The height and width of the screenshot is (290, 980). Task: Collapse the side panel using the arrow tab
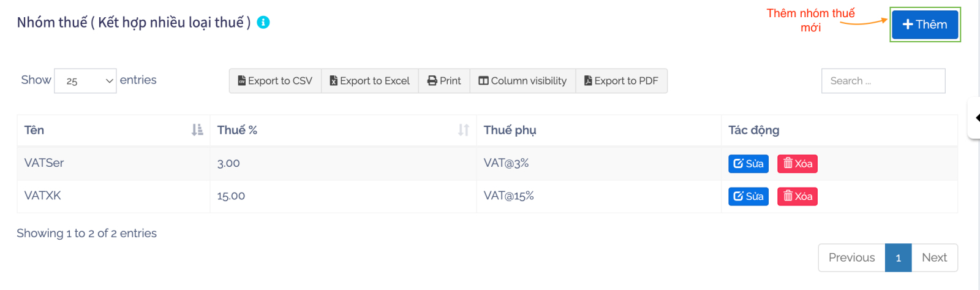(x=976, y=118)
